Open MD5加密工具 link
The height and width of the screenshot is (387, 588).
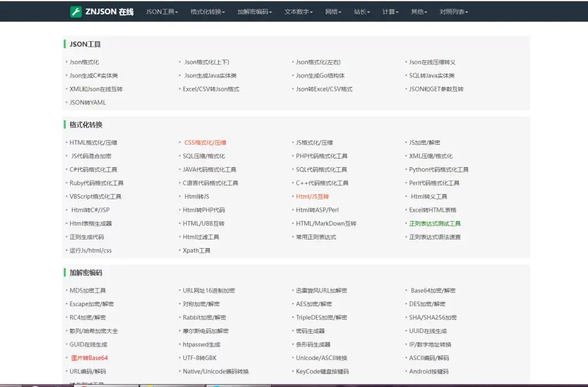click(x=88, y=291)
